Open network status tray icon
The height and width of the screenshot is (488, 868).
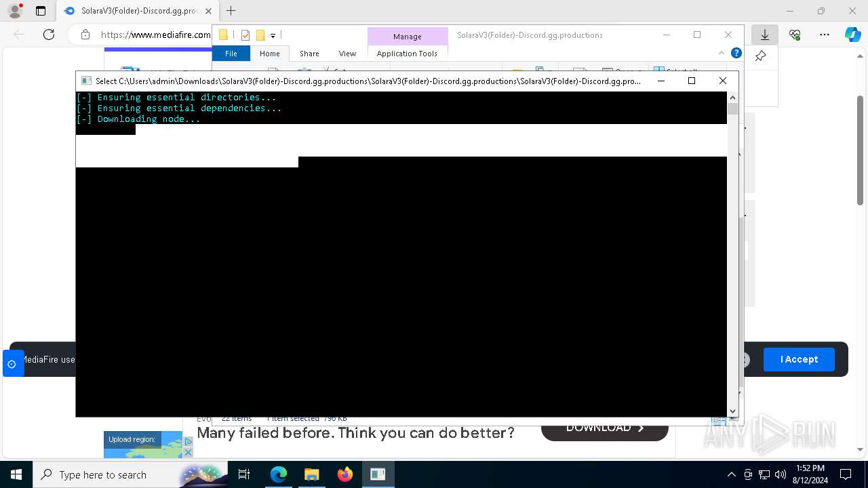point(764,474)
